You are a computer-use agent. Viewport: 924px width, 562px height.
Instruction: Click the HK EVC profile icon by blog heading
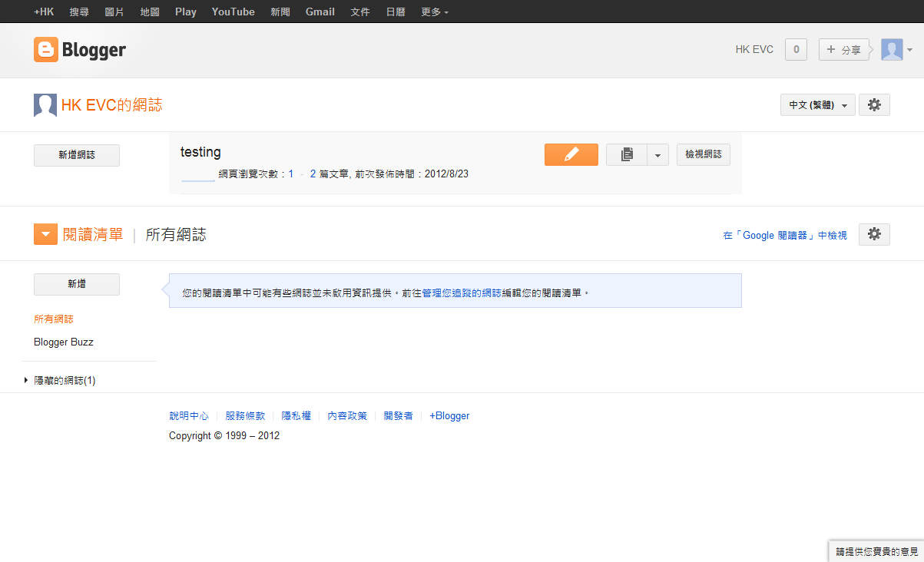45,105
